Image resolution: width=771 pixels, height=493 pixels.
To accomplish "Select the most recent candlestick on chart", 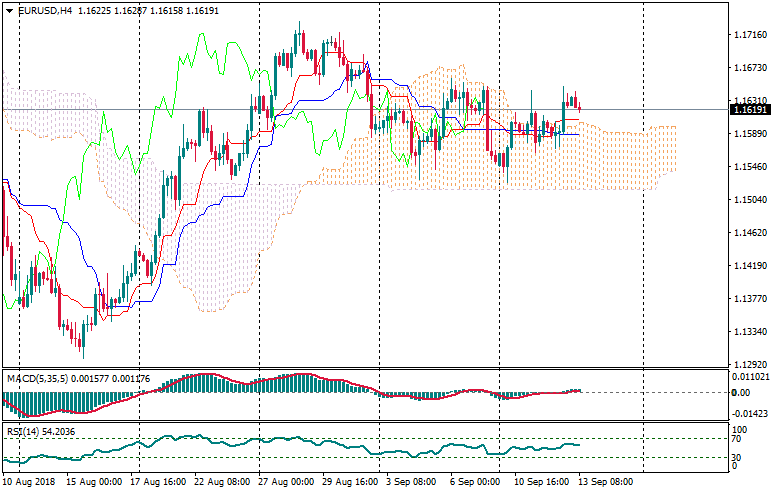I will 580,106.
